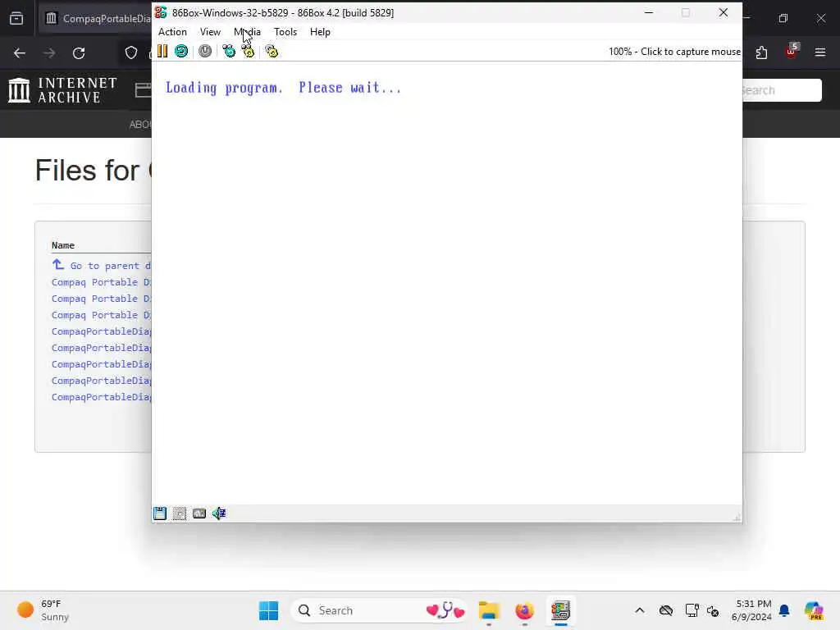This screenshot has height=630, width=840.
Task: Open Firefox extensions puzzle icon
Action: point(761,52)
